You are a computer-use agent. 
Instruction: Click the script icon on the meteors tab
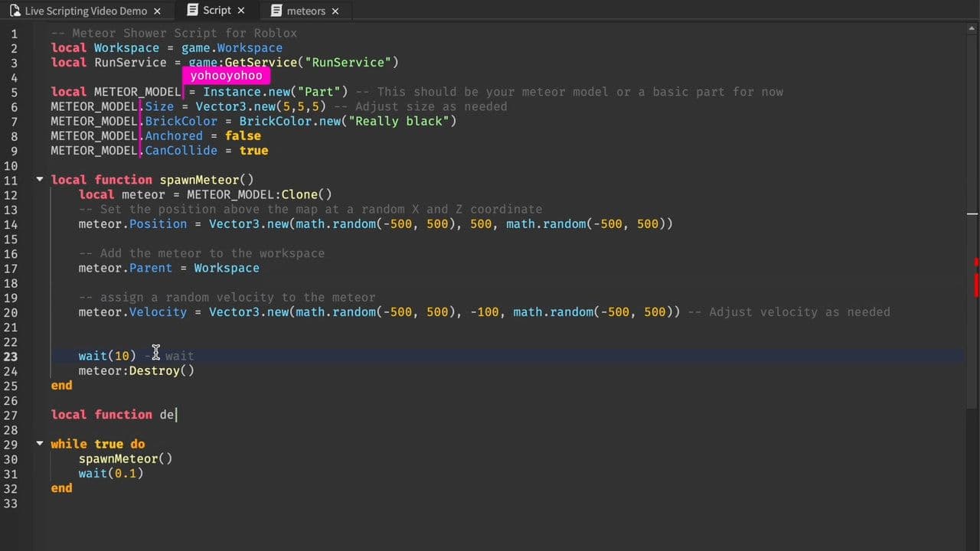tap(276, 11)
